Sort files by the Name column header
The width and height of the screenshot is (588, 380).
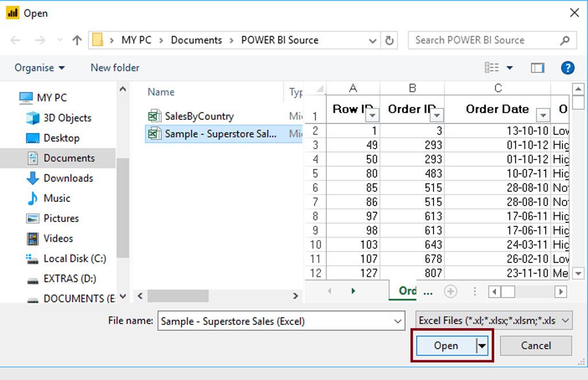[161, 92]
